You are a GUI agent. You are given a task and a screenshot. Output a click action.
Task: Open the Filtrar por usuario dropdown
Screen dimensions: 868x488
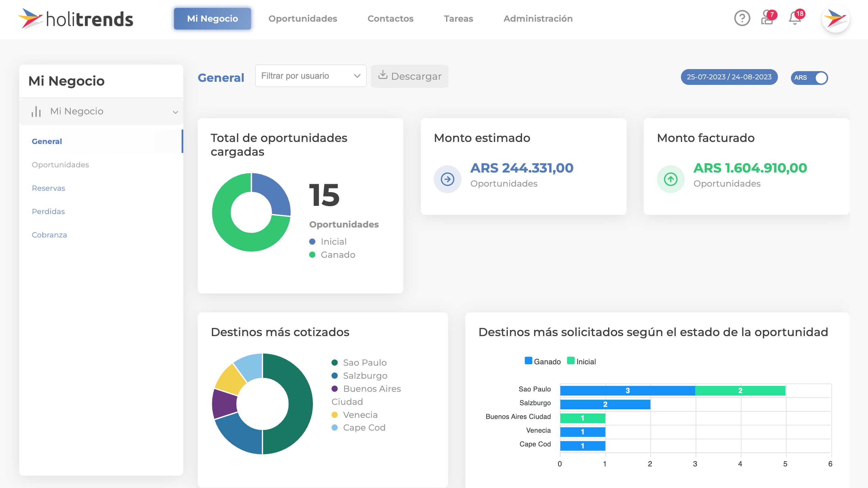pos(311,76)
